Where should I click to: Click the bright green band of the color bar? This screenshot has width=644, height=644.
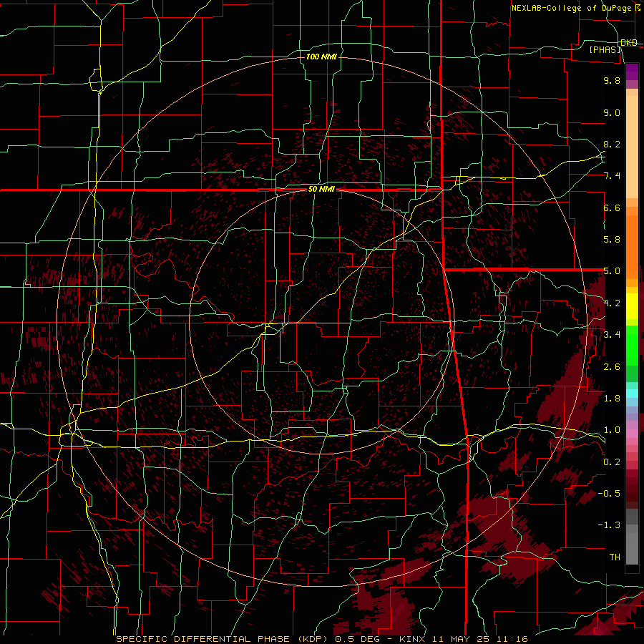click(x=632, y=346)
